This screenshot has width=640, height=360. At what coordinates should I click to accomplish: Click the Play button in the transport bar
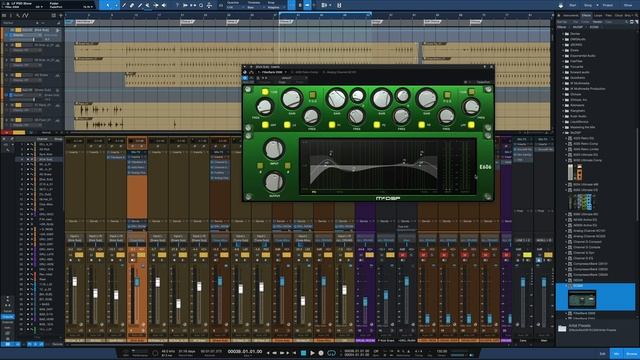coord(312,353)
